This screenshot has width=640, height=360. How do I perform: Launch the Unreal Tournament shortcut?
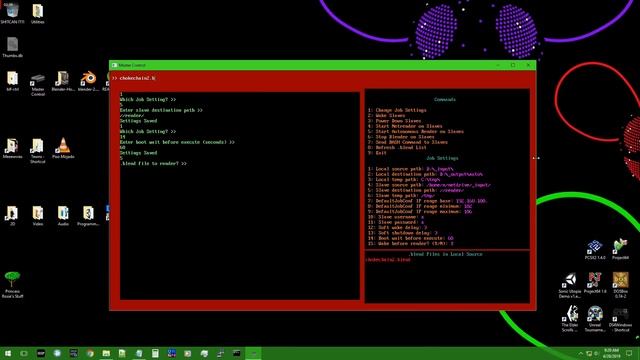click(595, 319)
